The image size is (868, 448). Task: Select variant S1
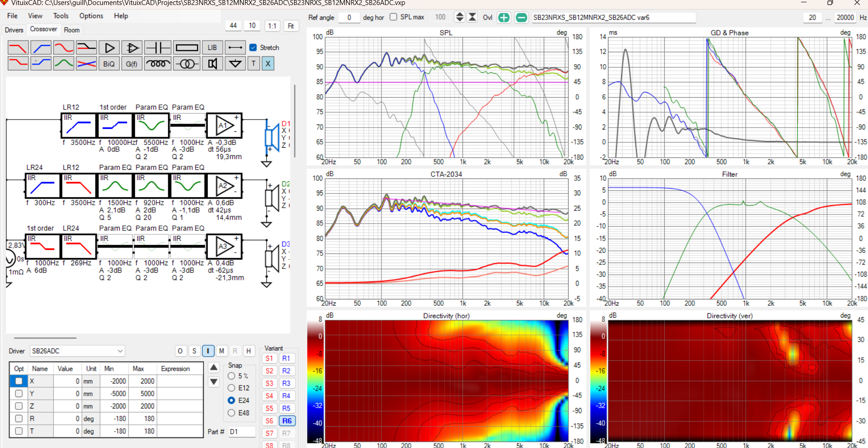[x=270, y=358]
